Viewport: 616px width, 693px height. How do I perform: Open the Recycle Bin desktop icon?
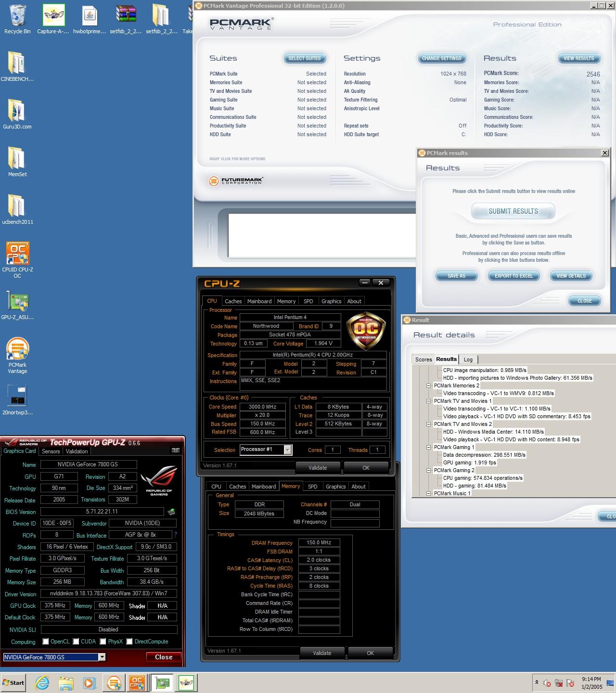(x=17, y=19)
